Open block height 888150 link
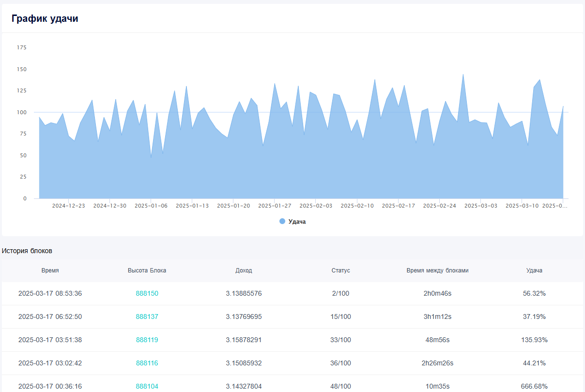 [147, 293]
